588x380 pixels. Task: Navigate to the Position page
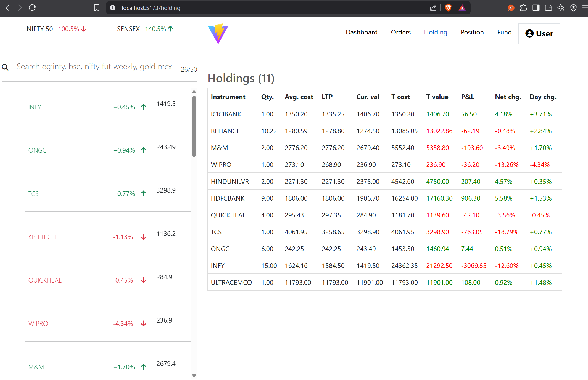472,32
